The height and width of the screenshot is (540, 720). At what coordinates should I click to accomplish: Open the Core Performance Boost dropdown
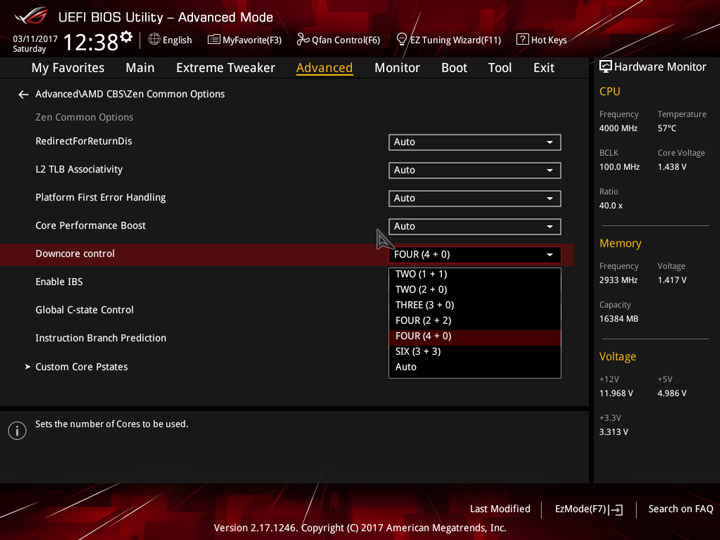474,226
